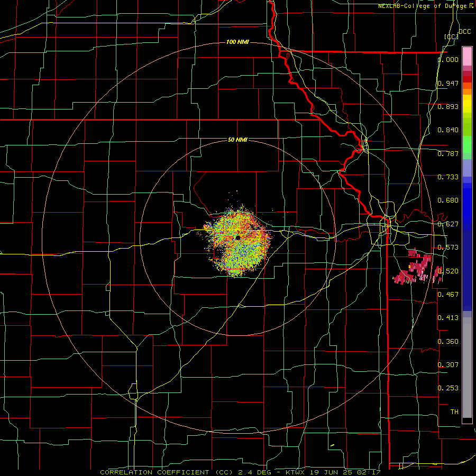Click the 0.467 scale value

(x=448, y=294)
